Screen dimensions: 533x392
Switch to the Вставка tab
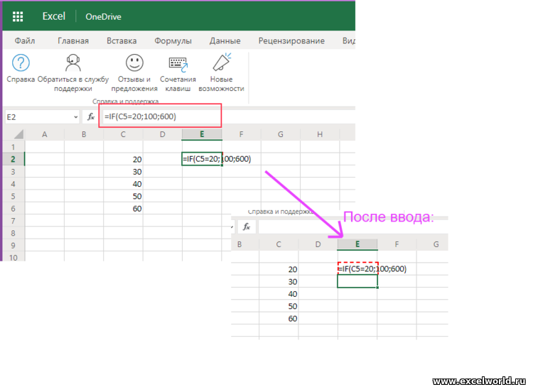click(122, 40)
